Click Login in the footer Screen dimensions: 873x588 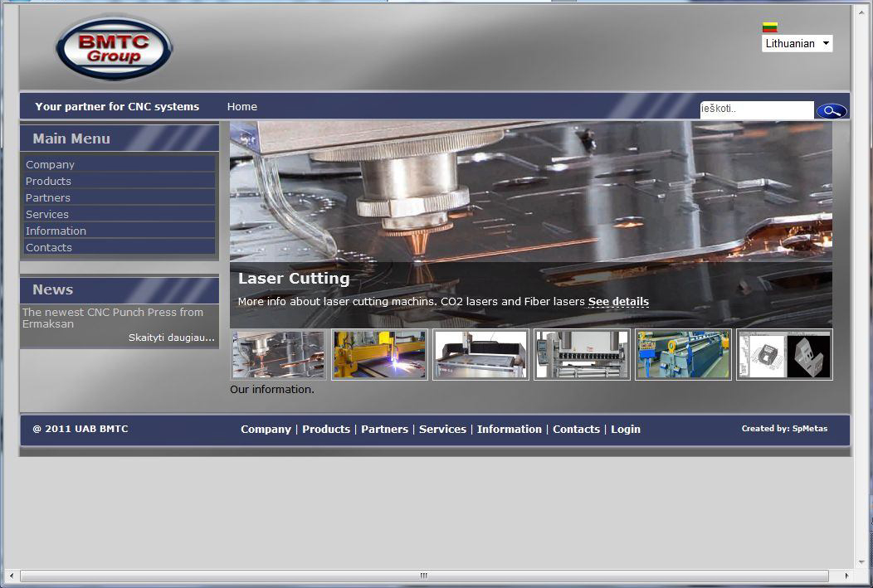coord(626,430)
